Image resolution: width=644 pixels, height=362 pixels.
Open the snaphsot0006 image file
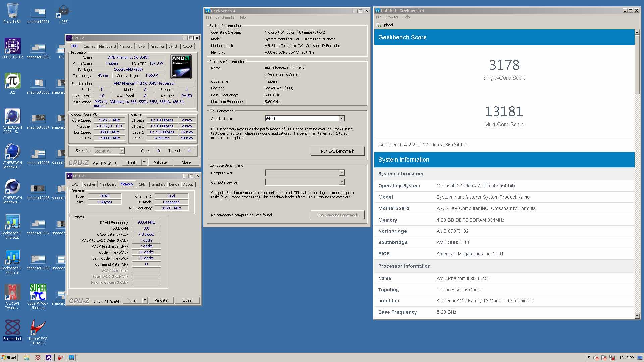(x=38, y=191)
